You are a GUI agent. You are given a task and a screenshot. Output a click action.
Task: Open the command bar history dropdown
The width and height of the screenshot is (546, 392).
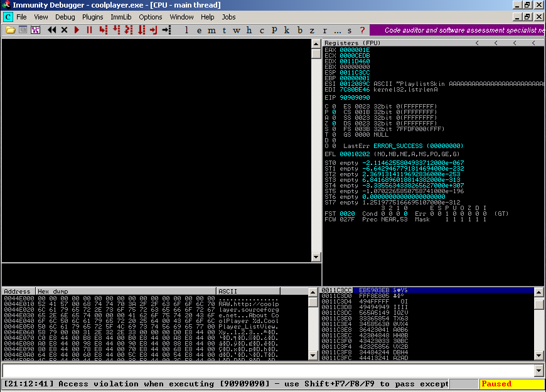pyautogui.click(x=539, y=371)
